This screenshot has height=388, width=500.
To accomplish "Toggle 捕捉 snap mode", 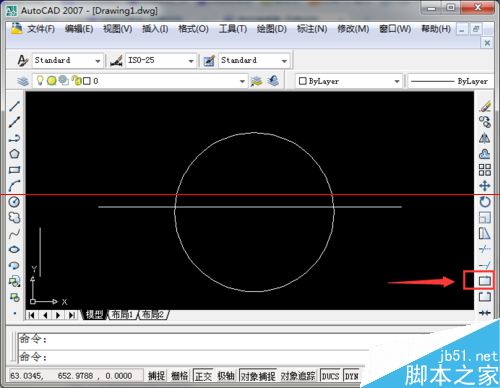I will coord(156,376).
